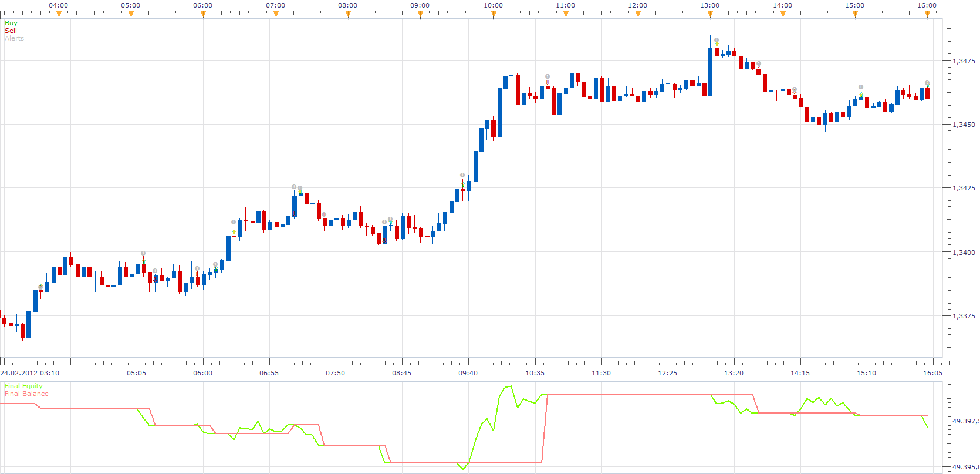
Task: Select the 09:40 time axis label
Action: (x=468, y=373)
